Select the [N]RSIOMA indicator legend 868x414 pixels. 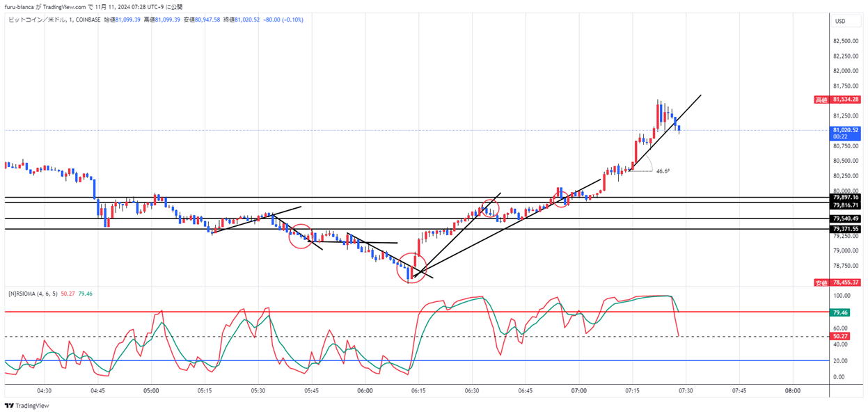[31, 294]
